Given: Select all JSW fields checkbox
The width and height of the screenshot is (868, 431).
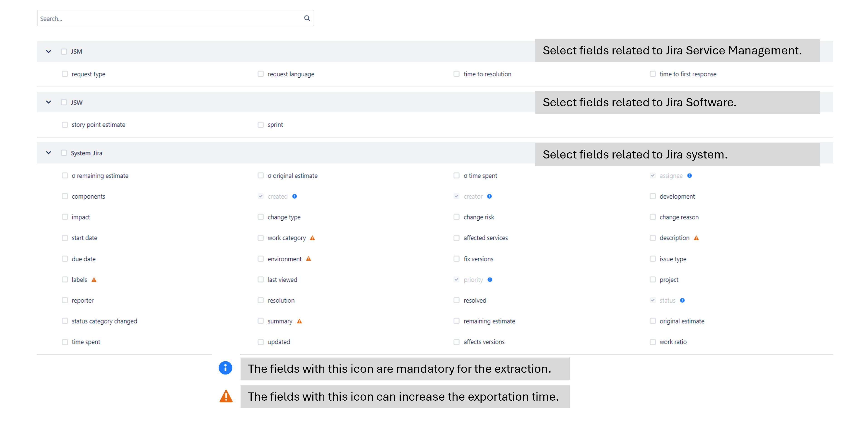Looking at the screenshot, I should [64, 102].
